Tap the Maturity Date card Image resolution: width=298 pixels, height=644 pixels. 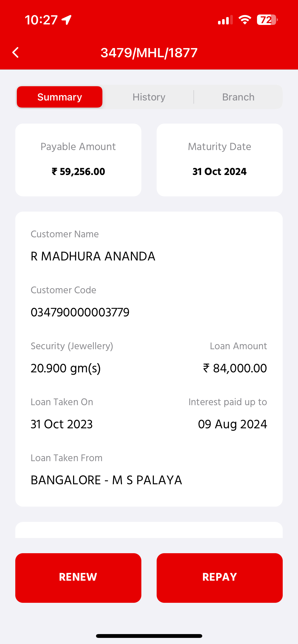[x=220, y=160]
